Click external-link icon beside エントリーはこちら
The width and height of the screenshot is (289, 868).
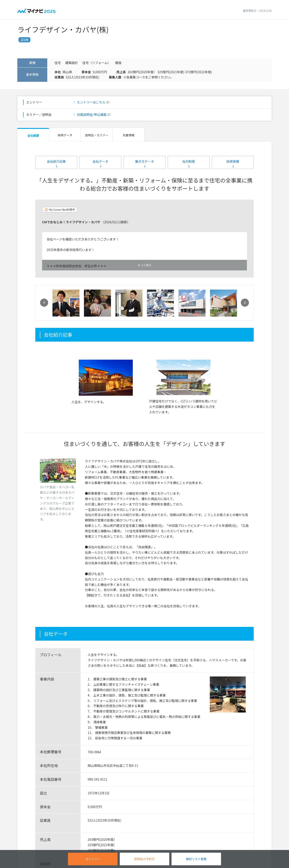tap(108, 102)
